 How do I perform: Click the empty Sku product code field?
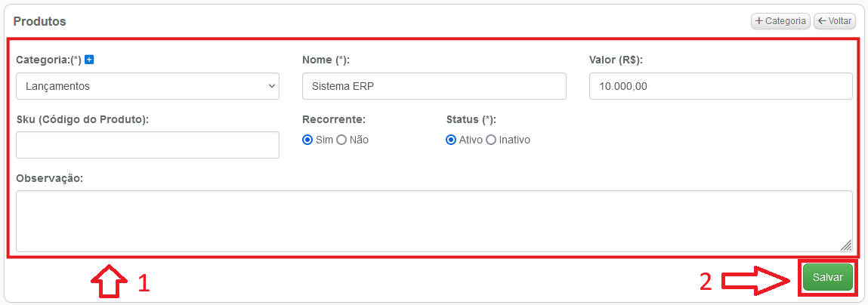(x=148, y=145)
